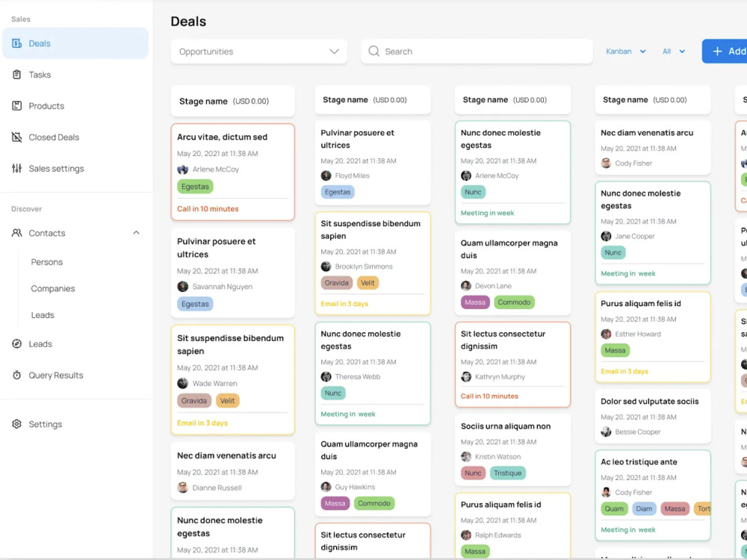Image resolution: width=747 pixels, height=560 pixels.
Task: Open the Opportunities dropdown
Action: click(258, 52)
